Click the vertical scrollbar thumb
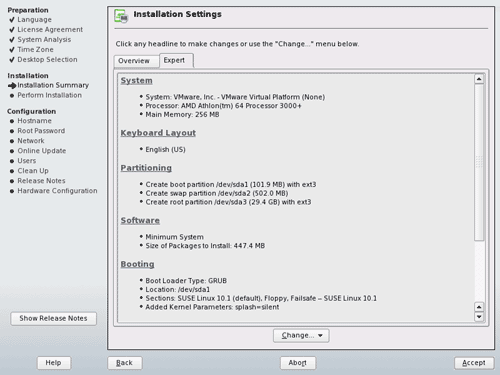The height and width of the screenshot is (375, 500). pyautogui.click(x=479, y=162)
